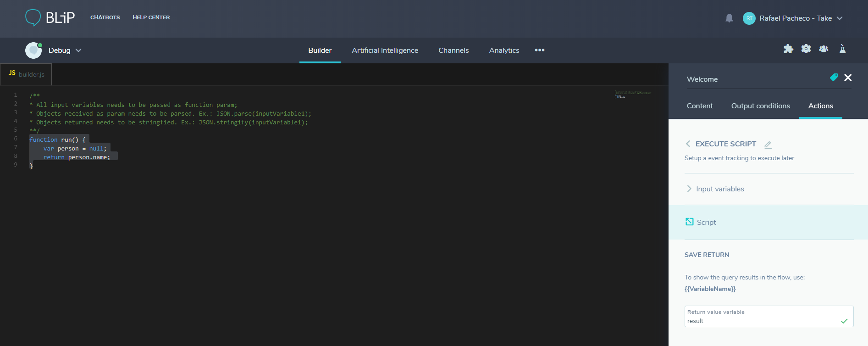Open the three-dots more menu

pyautogui.click(x=540, y=50)
